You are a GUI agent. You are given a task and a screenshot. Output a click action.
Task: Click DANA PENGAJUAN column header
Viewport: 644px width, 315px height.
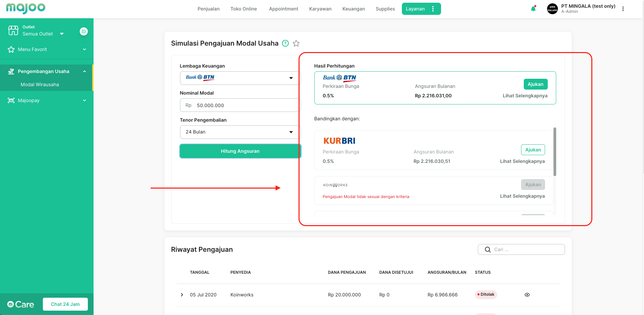pyautogui.click(x=347, y=272)
